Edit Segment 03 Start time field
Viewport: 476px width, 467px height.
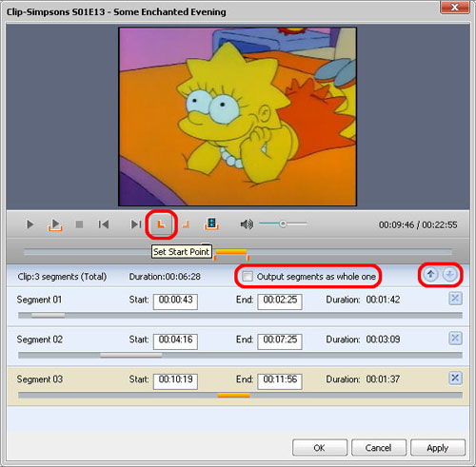175,381
